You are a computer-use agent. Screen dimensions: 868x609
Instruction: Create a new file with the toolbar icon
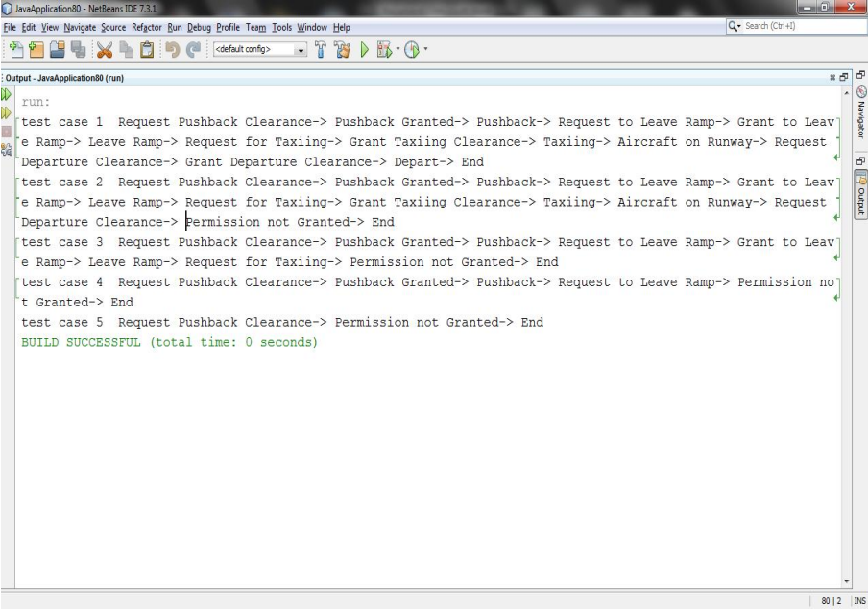pyautogui.click(x=16, y=50)
